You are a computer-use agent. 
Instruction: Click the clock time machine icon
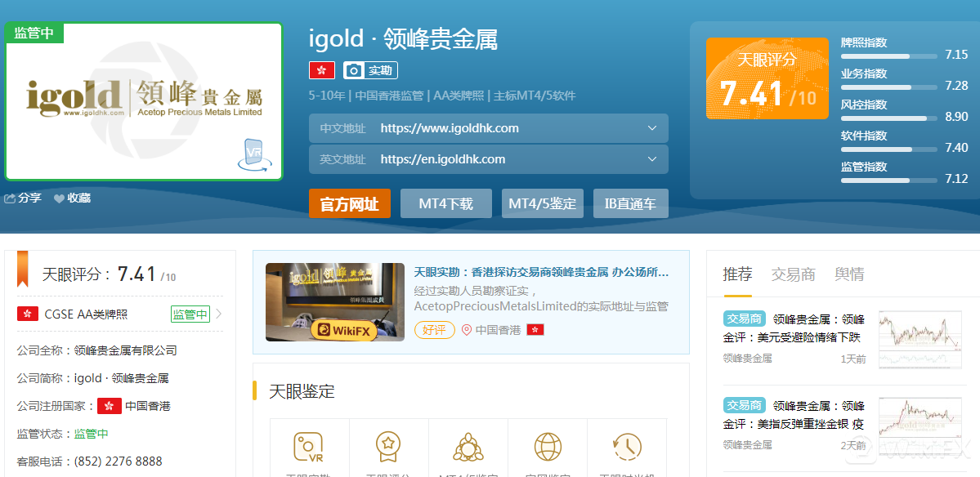(x=627, y=447)
